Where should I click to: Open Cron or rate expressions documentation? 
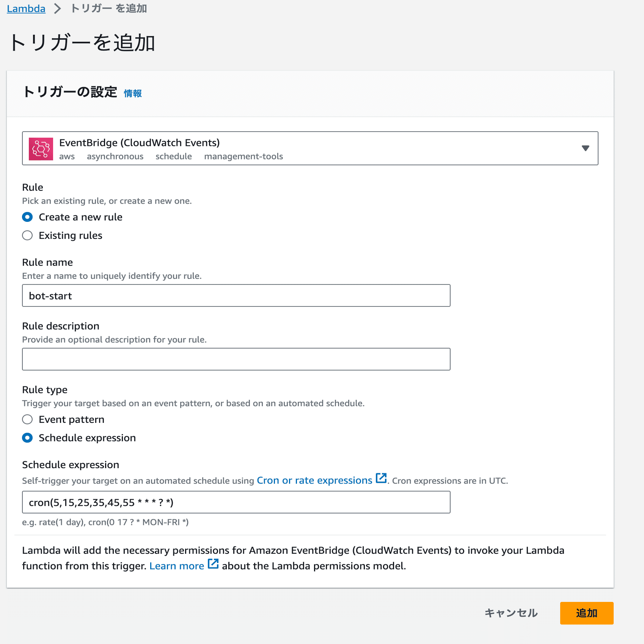314,481
